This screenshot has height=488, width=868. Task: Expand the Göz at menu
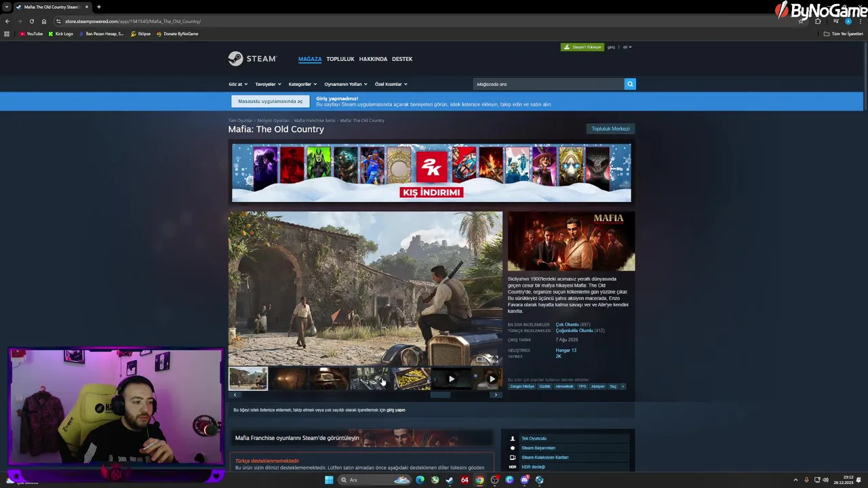tap(238, 84)
